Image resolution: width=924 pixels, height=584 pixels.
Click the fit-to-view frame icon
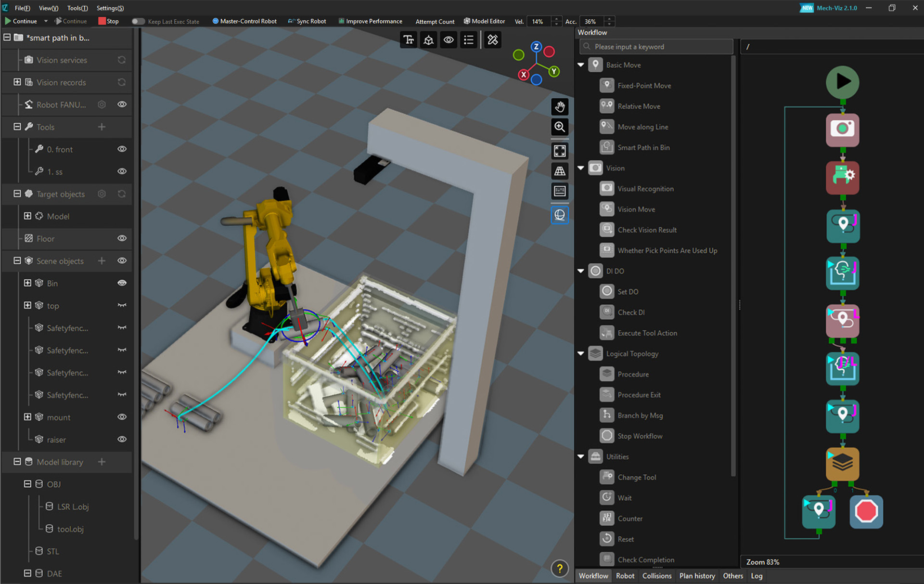[x=559, y=151]
